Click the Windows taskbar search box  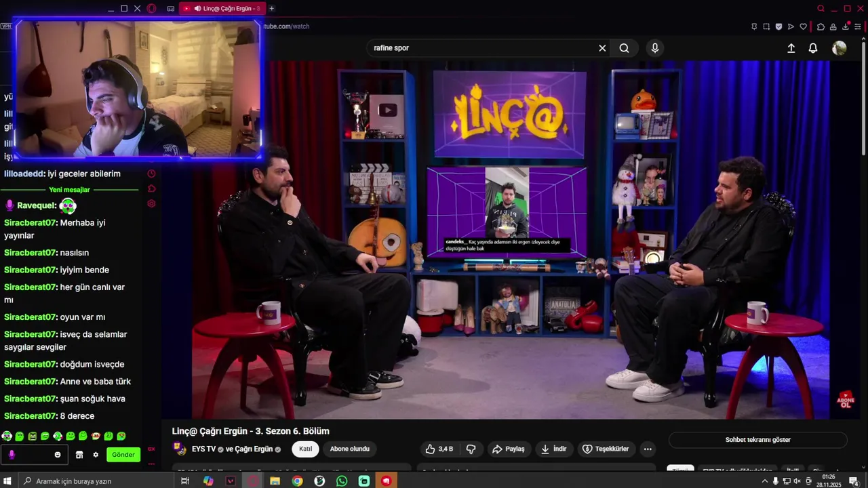(x=95, y=481)
